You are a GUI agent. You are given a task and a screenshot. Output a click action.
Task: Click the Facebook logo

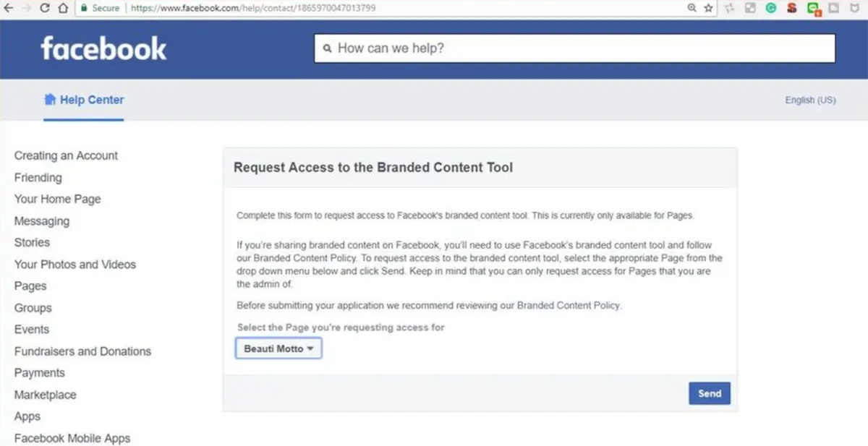pos(103,48)
